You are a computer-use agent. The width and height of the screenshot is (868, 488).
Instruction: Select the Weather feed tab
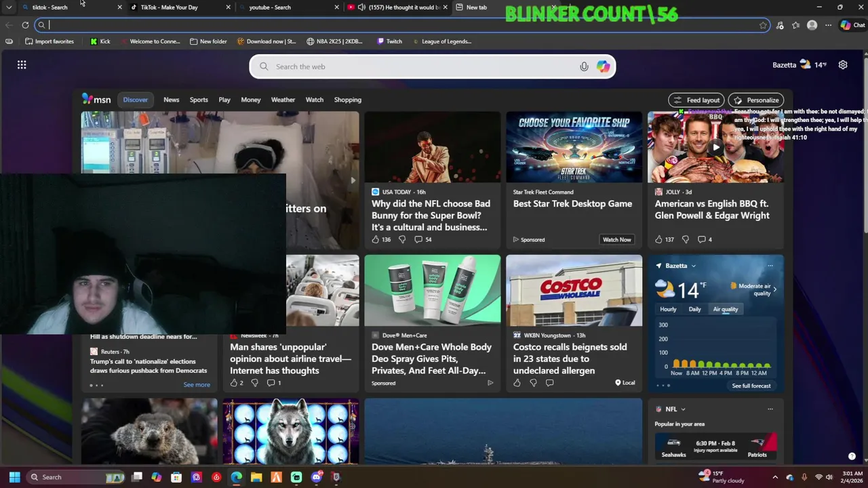tap(283, 100)
